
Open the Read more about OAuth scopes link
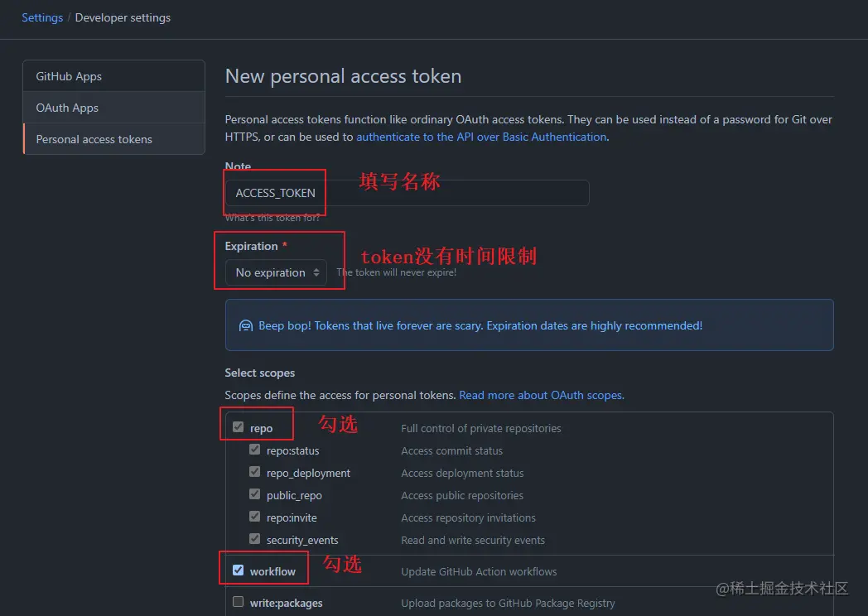pos(542,395)
